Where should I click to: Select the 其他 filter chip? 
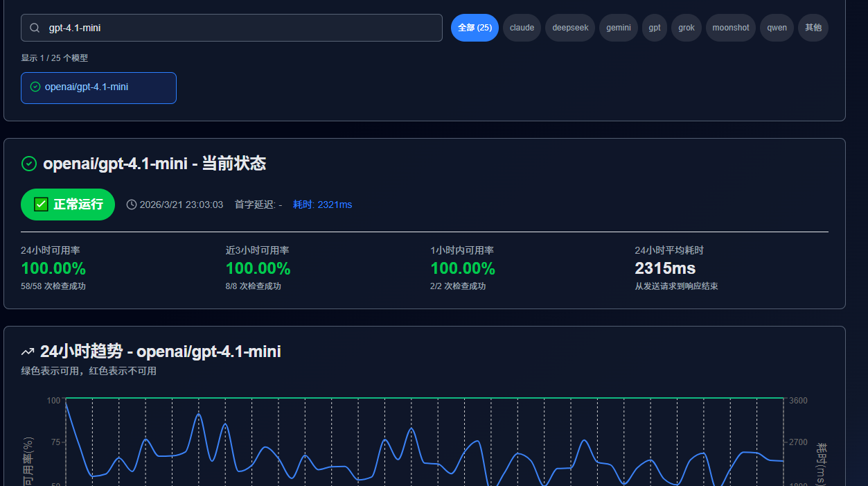813,28
